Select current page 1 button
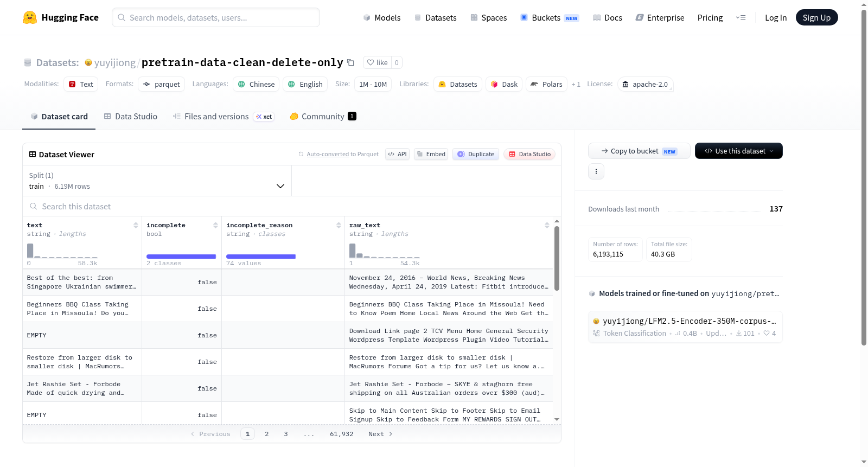The image size is (868, 467). pyautogui.click(x=247, y=434)
